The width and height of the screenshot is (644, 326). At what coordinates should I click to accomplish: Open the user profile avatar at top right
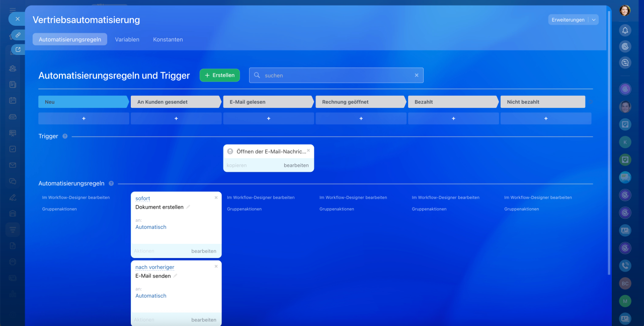pos(625,10)
